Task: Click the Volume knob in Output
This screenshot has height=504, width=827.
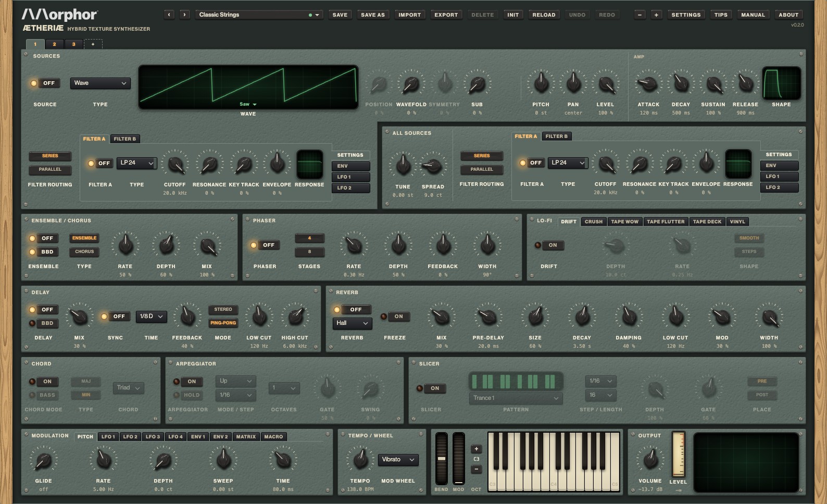Action: click(x=650, y=459)
